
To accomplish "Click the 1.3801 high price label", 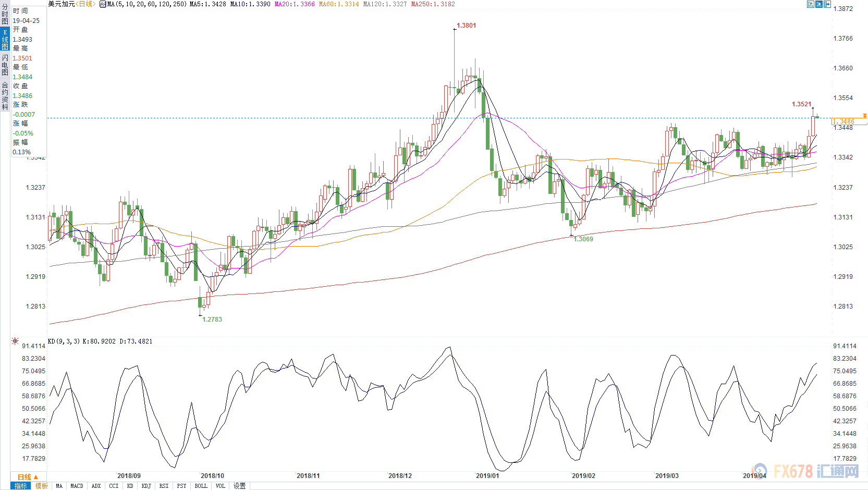I will 467,26.
